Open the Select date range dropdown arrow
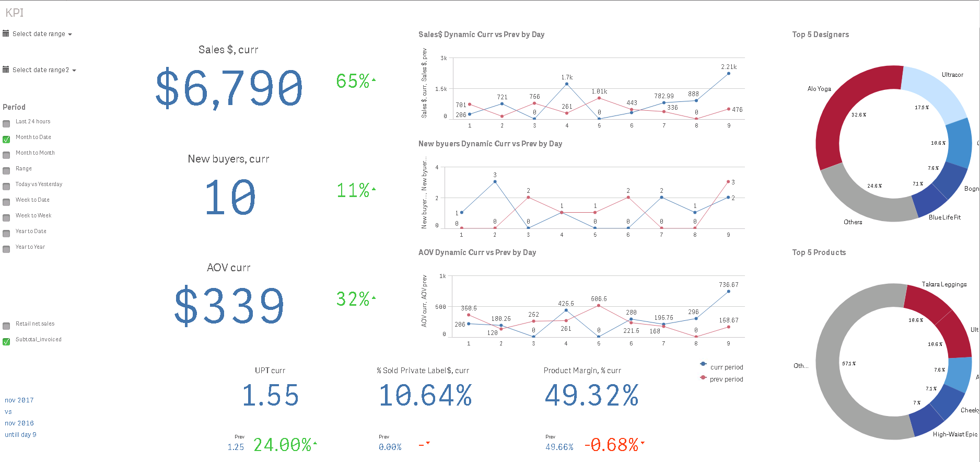The image size is (980, 462). point(70,34)
